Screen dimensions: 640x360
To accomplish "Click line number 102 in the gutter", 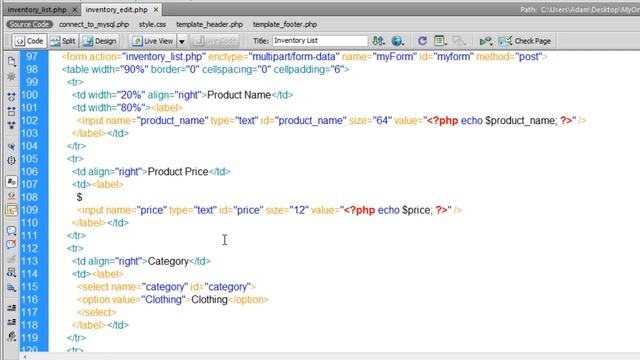I will click(x=29, y=120).
